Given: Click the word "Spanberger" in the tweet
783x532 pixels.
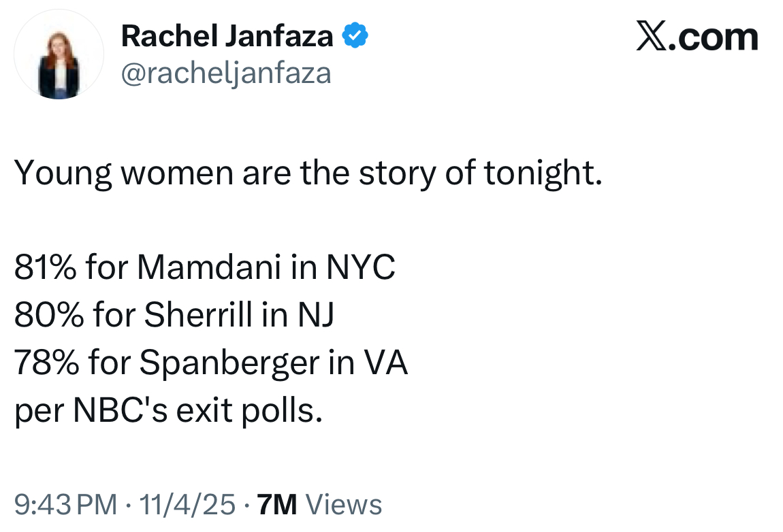Looking at the screenshot, I should (x=229, y=363).
